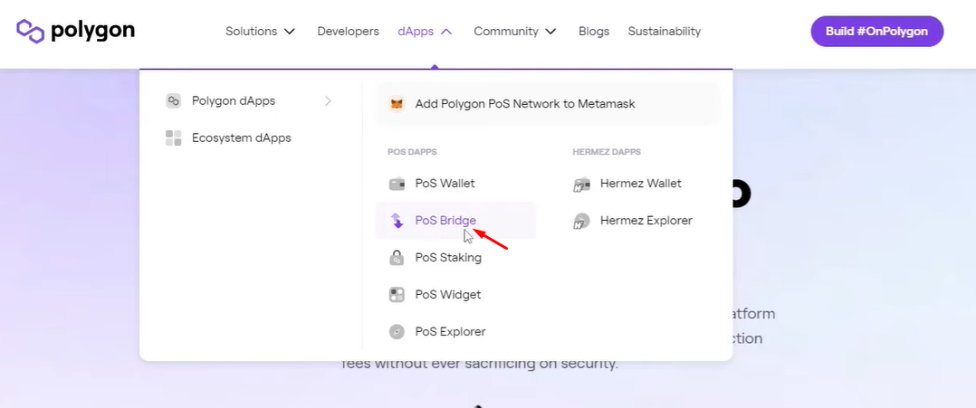Click Build #OnPolygon button
976x408 pixels.
coord(877,31)
